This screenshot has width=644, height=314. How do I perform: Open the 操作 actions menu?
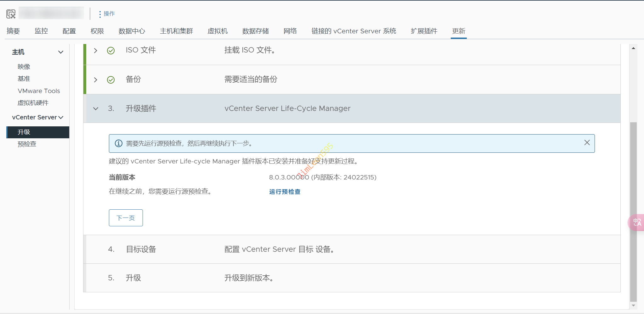click(106, 14)
